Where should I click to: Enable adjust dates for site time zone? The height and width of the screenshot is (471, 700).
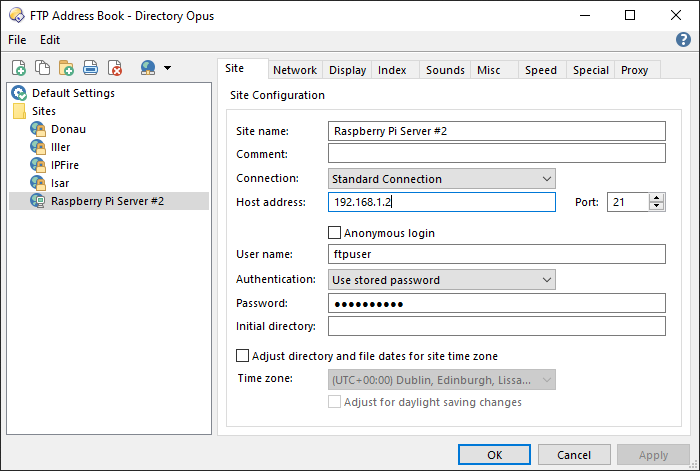pyautogui.click(x=242, y=356)
